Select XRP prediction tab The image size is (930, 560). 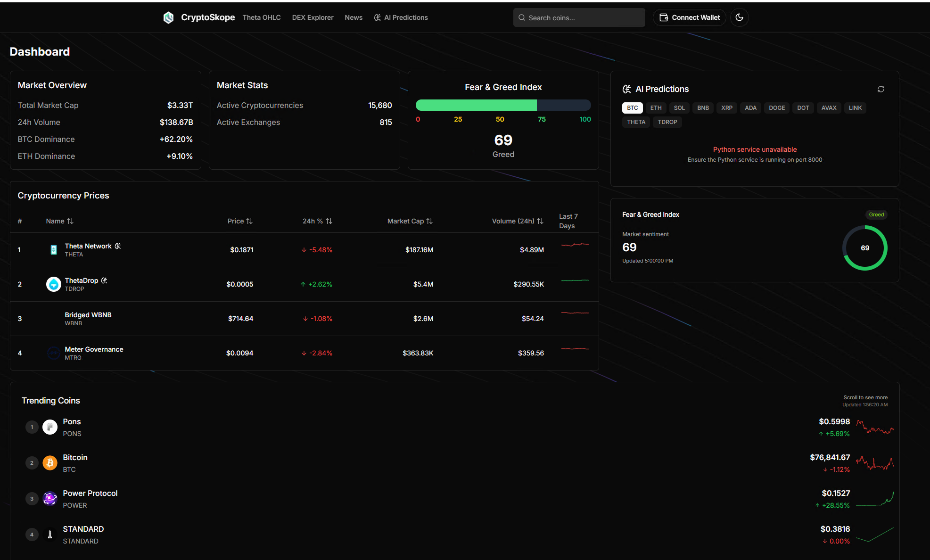(727, 108)
